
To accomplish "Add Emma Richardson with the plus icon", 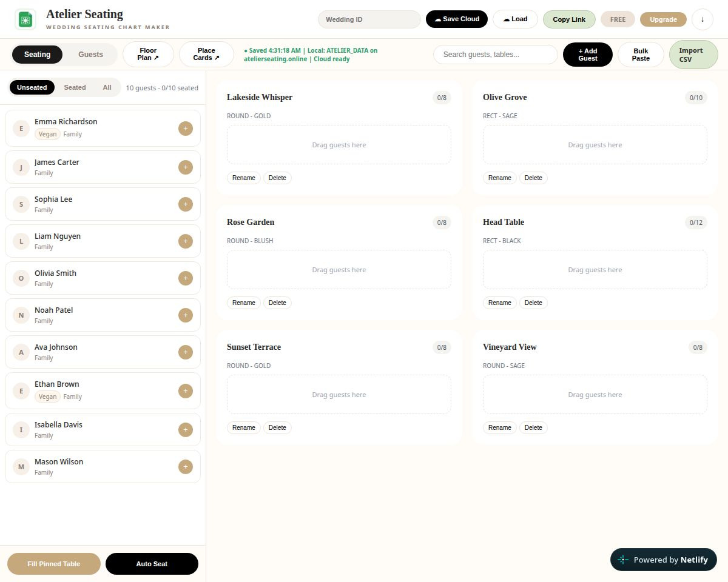I will [x=186, y=128].
